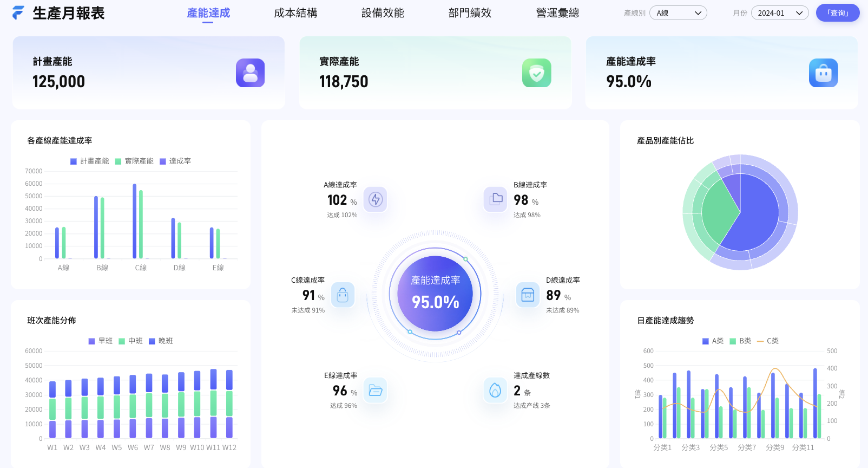
Task: Open the 設備效能 tab
Action: coord(383,13)
